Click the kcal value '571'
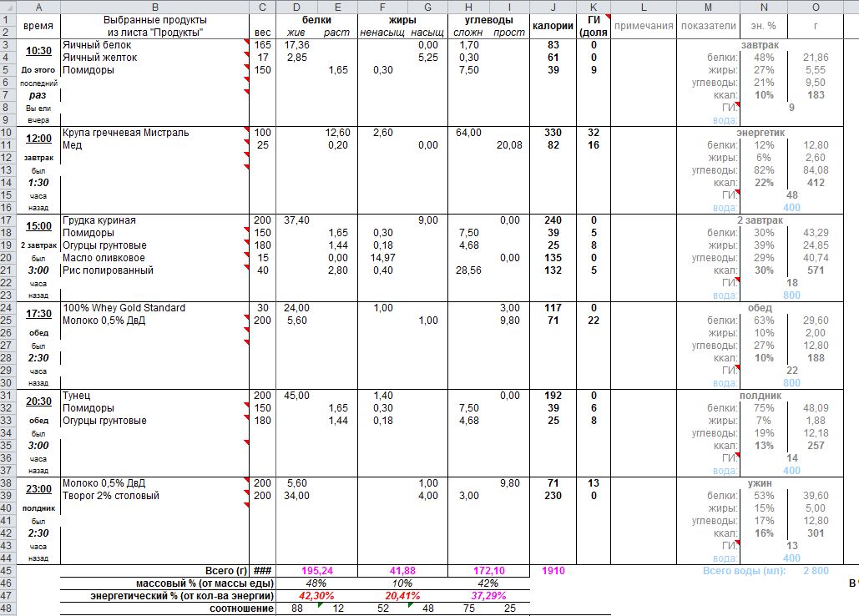Screen dimensions: 859x616 click(x=816, y=270)
